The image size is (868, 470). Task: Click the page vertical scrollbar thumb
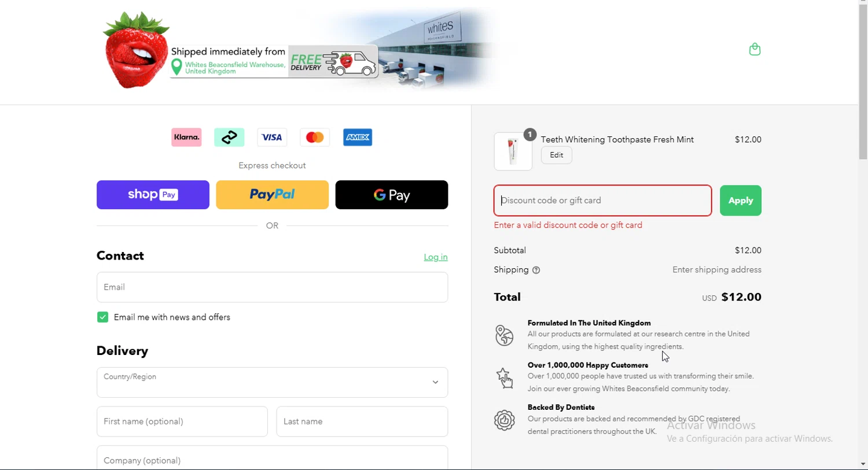pyautogui.click(x=863, y=81)
